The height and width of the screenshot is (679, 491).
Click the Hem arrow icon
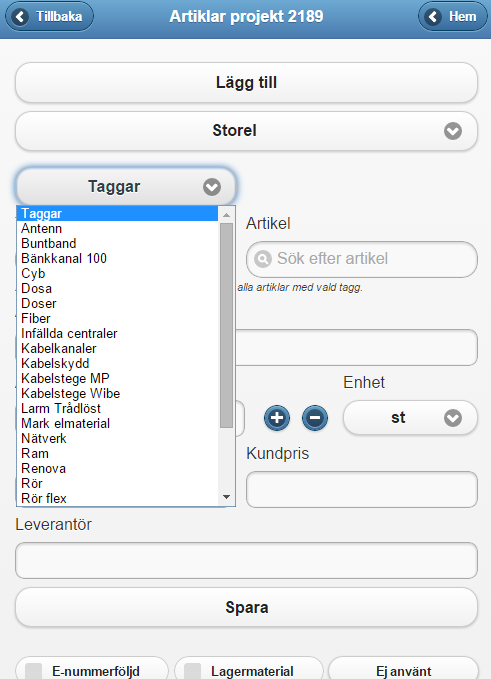pyautogui.click(x=433, y=16)
